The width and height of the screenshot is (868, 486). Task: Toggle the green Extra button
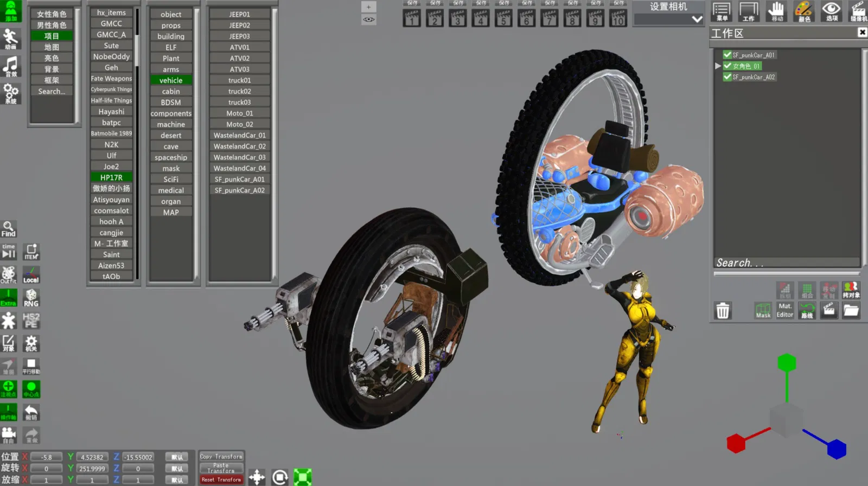coord(8,298)
